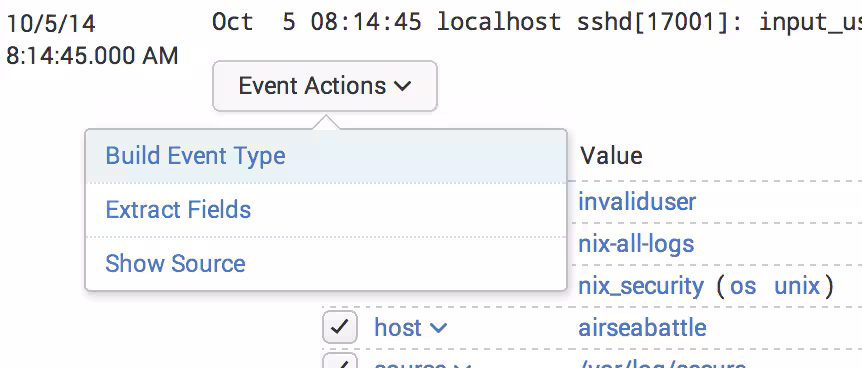The width and height of the screenshot is (862, 368).
Task: Open the Event Actions dropdown
Action: pyautogui.click(x=325, y=86)
